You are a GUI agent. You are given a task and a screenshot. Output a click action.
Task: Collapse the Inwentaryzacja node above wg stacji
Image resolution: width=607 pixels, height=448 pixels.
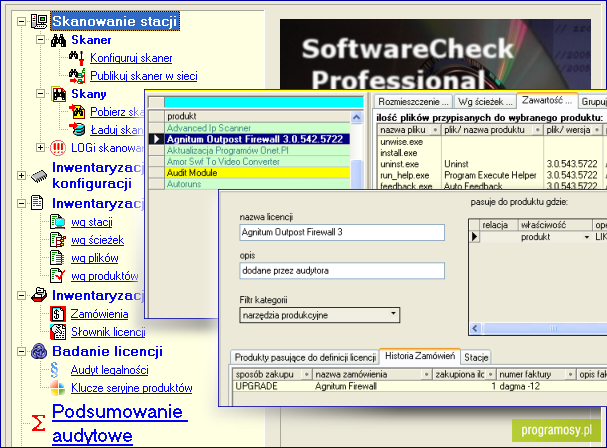point(22,204)
